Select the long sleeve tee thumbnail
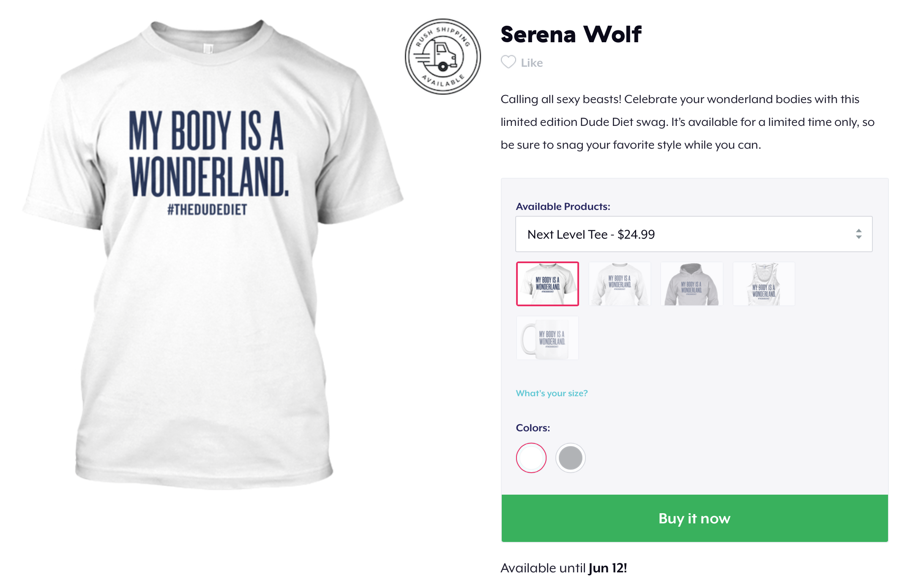Screen dimensions: 902x588 (x=620, y=284)
